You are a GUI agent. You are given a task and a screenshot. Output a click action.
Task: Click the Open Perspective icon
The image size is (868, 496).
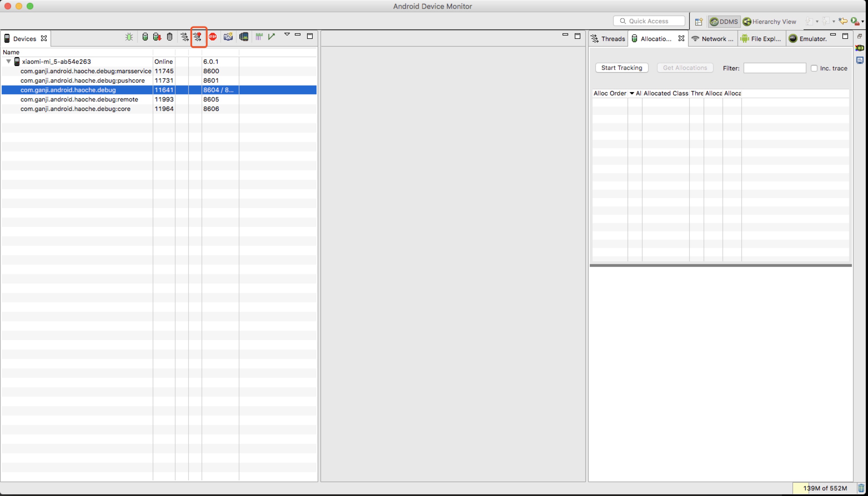click(x=699, y=22)
